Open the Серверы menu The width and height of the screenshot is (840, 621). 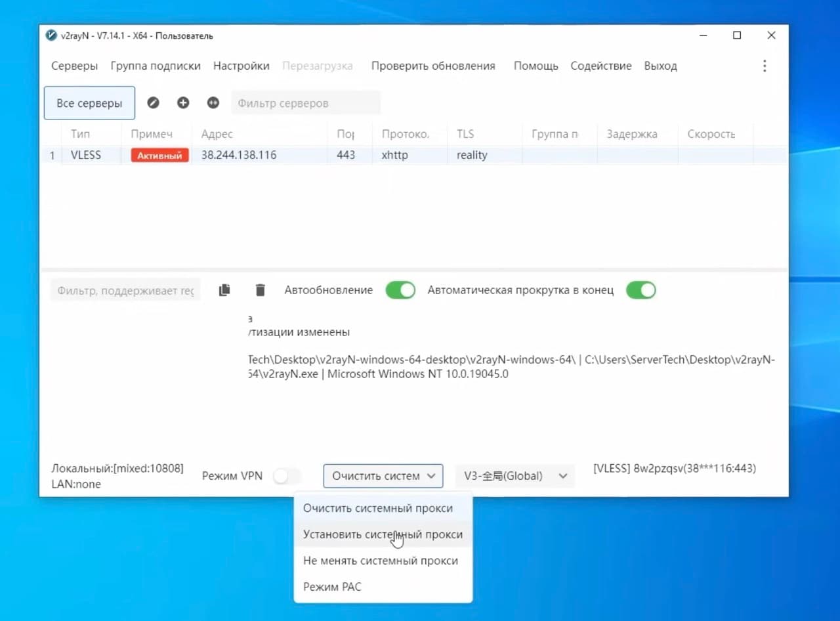coord(74,66)
